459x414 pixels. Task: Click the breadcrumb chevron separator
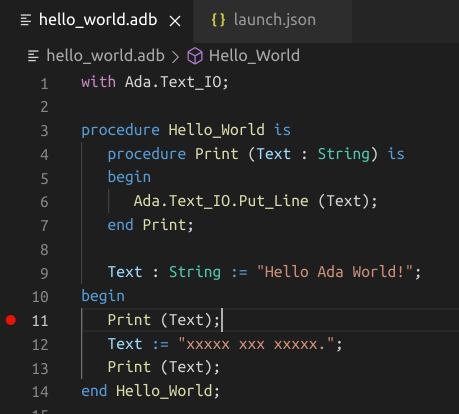(175, 56)
